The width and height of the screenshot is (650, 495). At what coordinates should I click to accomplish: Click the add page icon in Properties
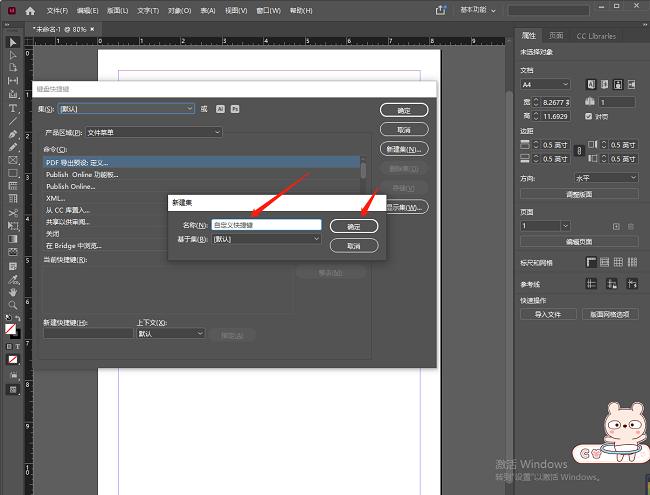(616, 226)
